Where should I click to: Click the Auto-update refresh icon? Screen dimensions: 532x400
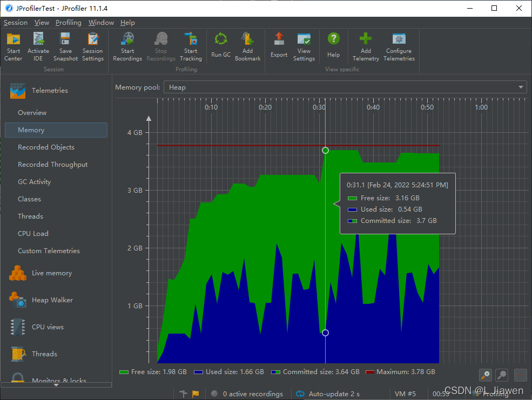click(x=300, y=394)
